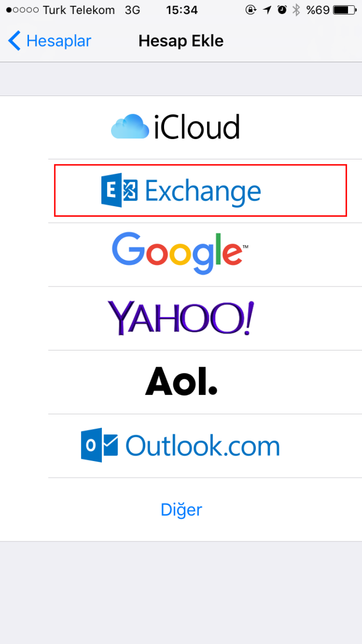
Task: Select the iCloud text label
Action: coord(196,128)
